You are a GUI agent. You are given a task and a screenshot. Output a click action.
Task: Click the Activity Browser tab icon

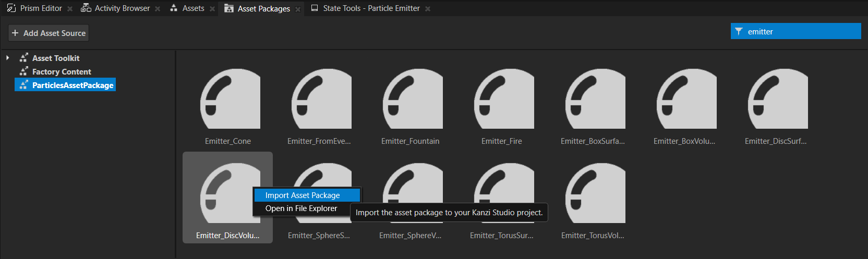point(86,8)
